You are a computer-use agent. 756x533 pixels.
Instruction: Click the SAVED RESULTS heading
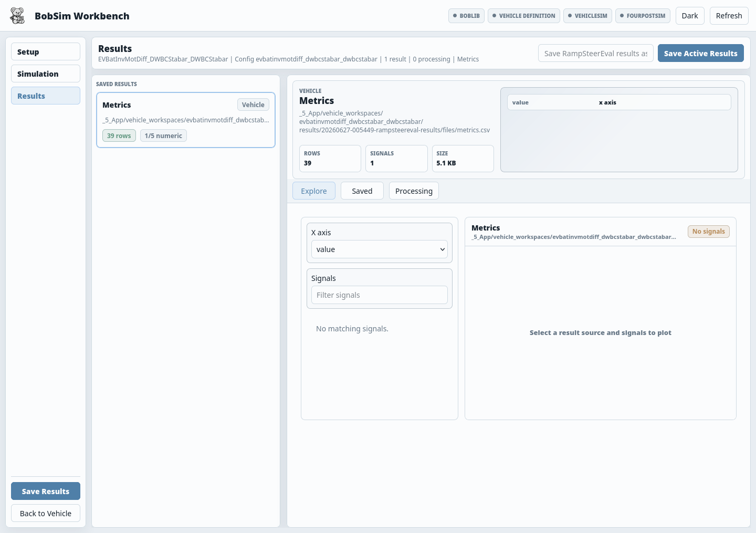(117, 84)
